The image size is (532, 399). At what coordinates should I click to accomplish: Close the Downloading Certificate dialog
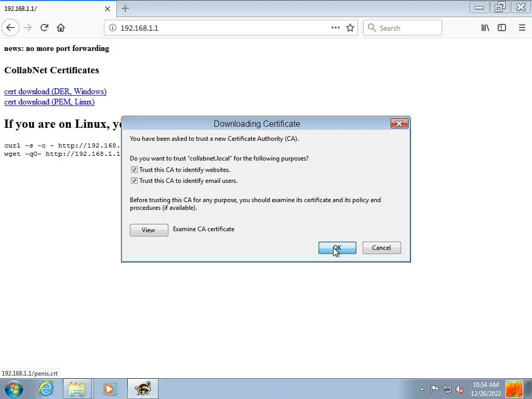point(400,124)
